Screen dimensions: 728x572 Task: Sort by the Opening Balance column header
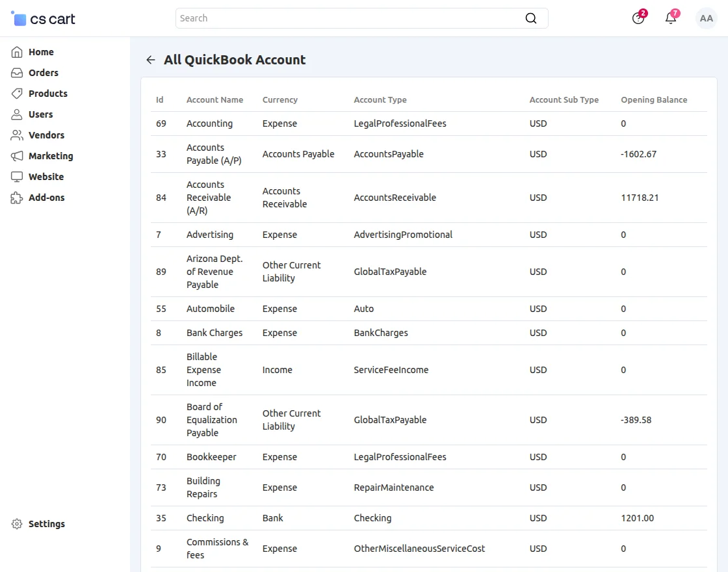pyautogui.click(x=653, y=100)
